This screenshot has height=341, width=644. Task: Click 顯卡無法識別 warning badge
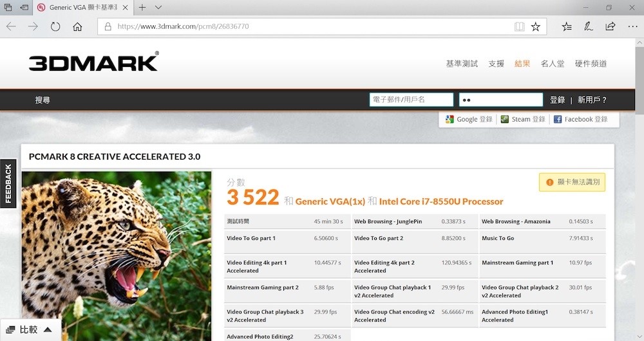click(572, 182)
